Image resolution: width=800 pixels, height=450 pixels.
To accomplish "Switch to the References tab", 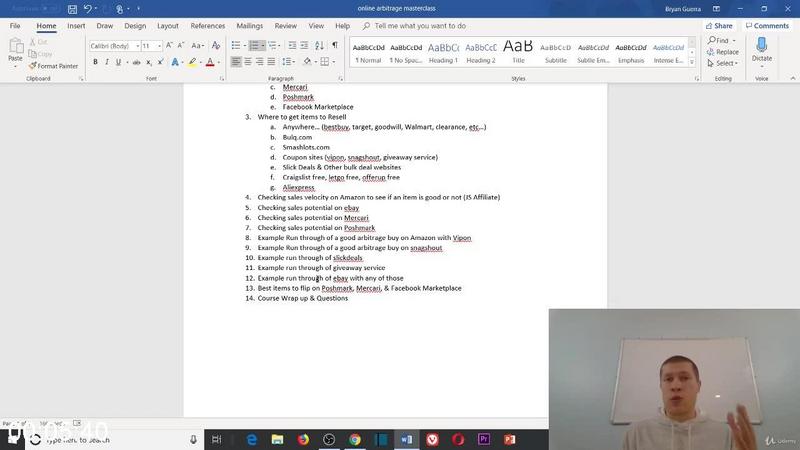I will 208,26.
